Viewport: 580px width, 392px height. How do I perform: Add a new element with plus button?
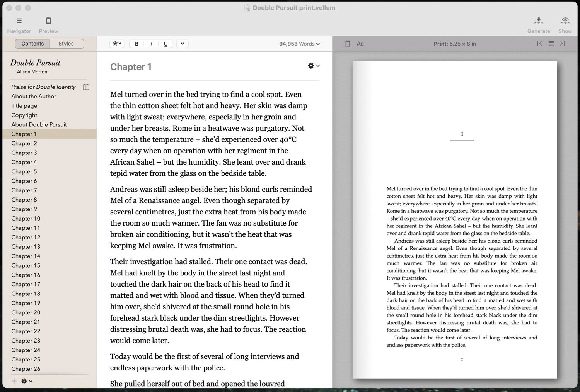click(14, 381)
